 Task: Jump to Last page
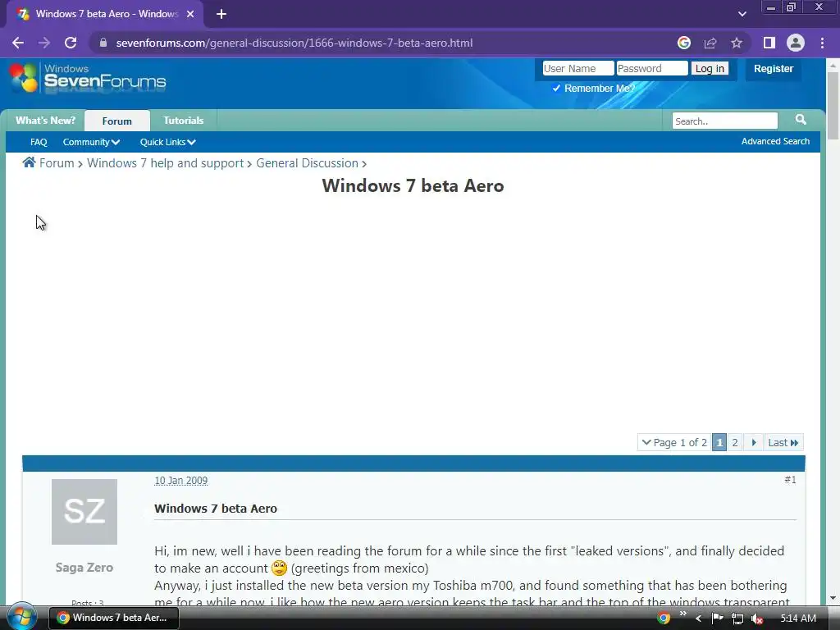click(x=783, y=442)
